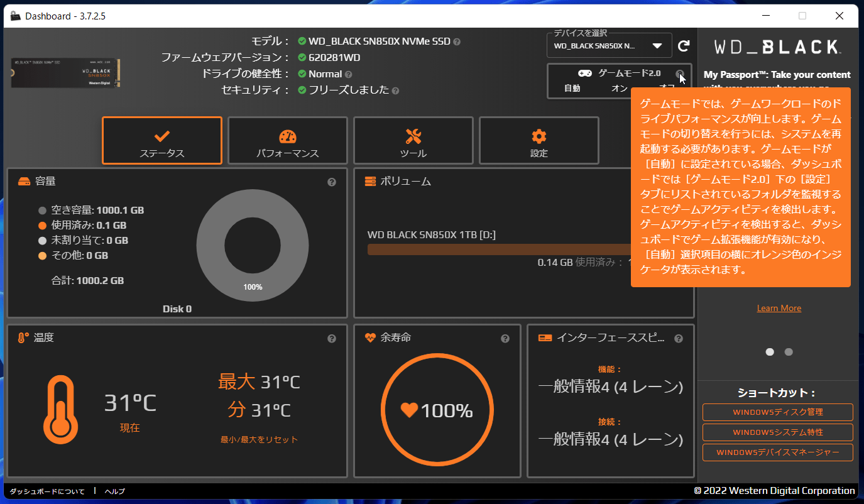Click the gamepad ゲームモード2.0 icon
This screenshot has height=504, width=864.
point(585,74)
